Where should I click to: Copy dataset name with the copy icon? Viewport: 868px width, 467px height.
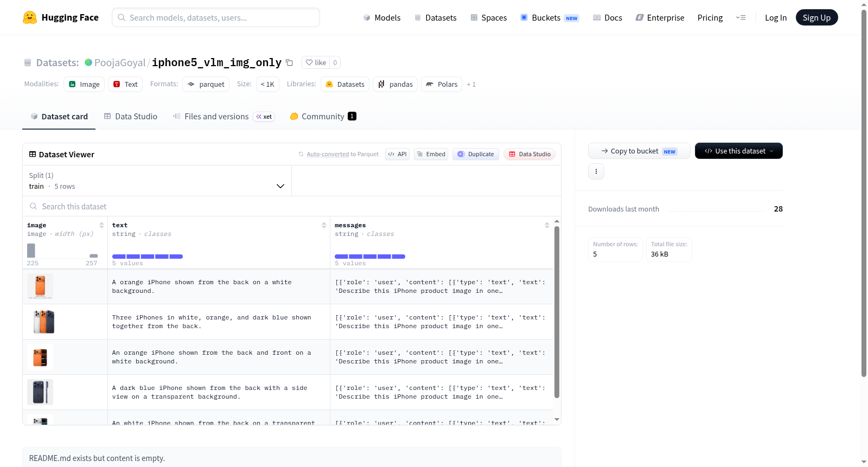click(x=290, y=62)
